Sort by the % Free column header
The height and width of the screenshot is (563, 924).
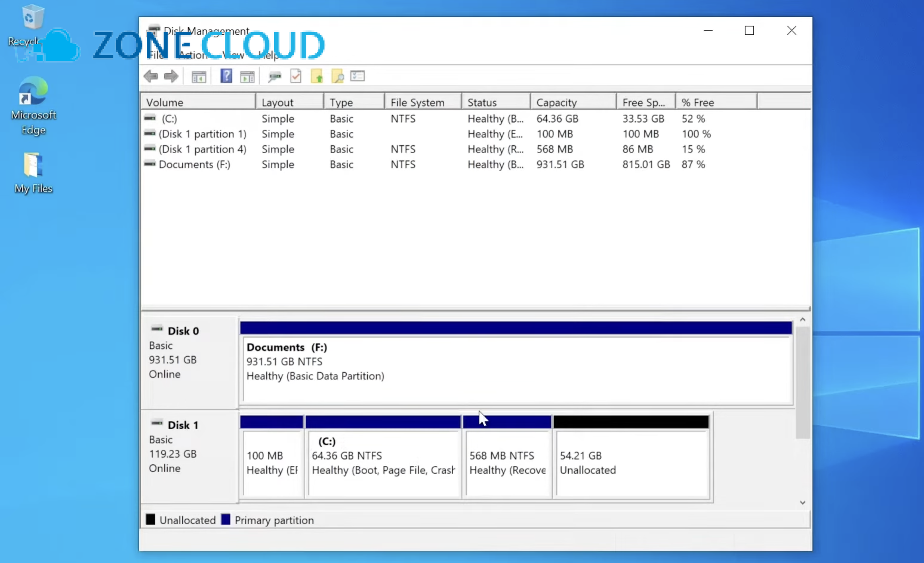(x=716, y=102)
